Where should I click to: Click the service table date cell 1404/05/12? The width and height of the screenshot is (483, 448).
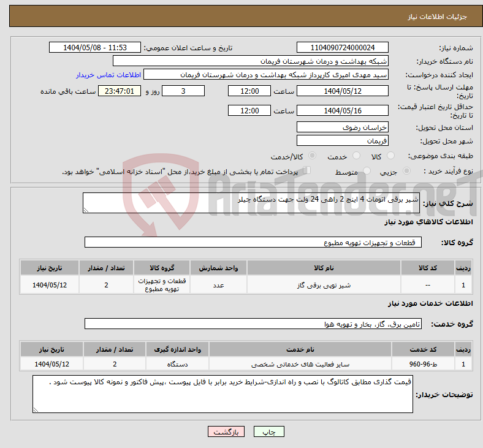coord(51,364)
